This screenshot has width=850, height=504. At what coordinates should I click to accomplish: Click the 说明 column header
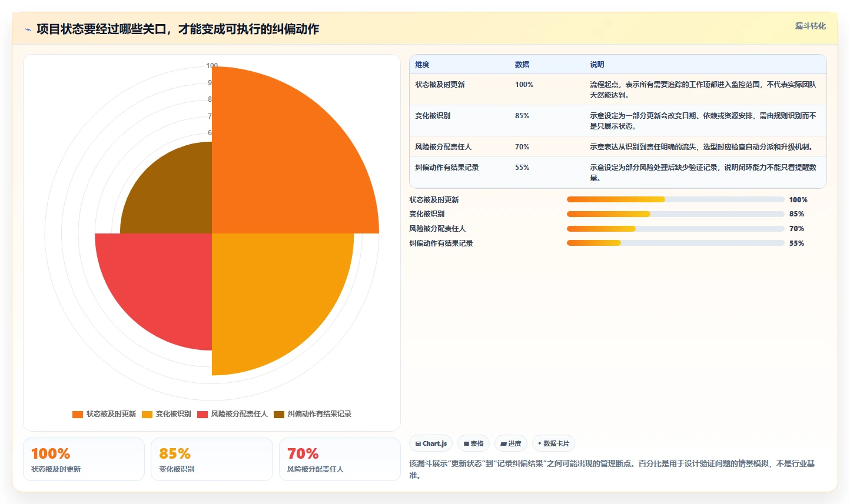tap(597, 65)
